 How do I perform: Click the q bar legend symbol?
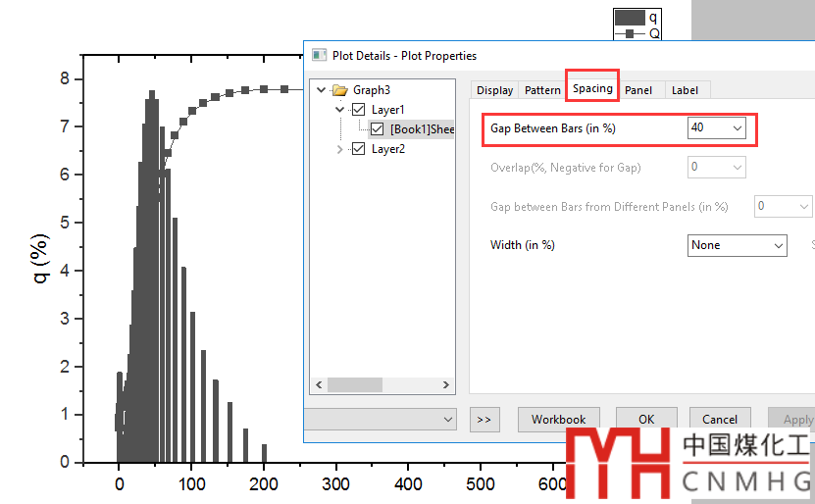(x=630, y=18)
